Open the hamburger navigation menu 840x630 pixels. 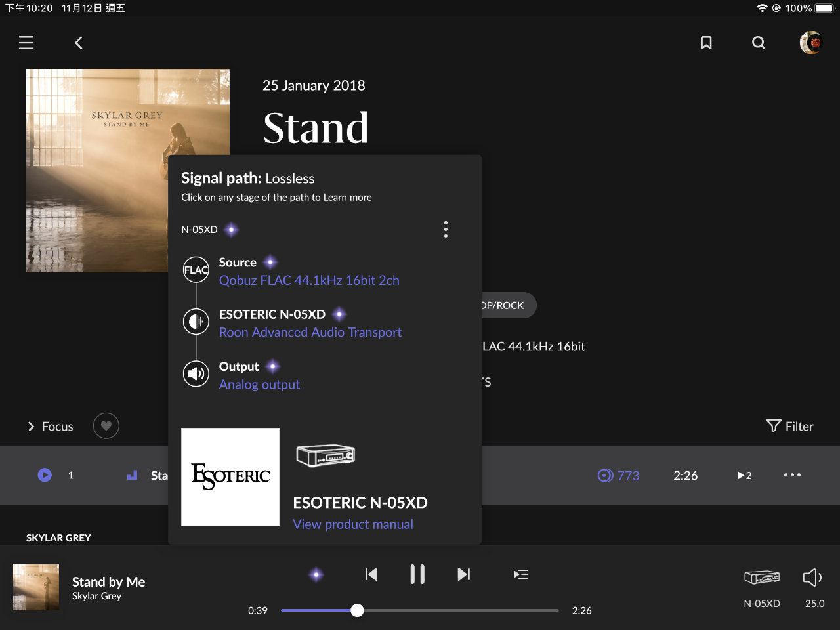pos(26,43)
